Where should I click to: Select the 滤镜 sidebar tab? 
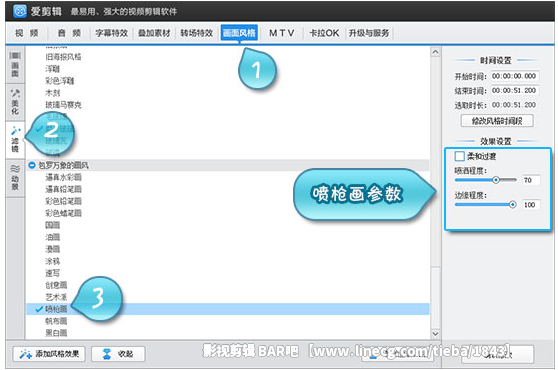coord(15,139)
